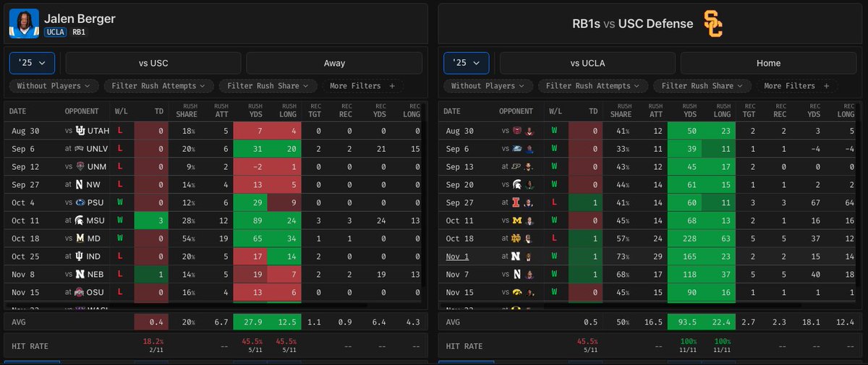Click the Utah logo in Aug 30 row
Image resolution: width=868 pixels, height=365 pixels.
coord(81,132)
